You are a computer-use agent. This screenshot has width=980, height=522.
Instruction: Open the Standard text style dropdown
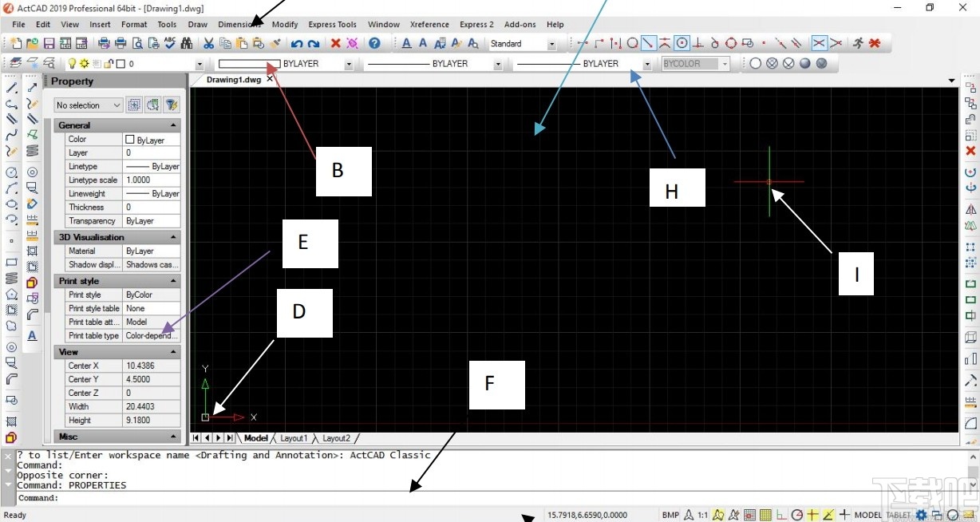pyautogui.click(x=551, y=44)
